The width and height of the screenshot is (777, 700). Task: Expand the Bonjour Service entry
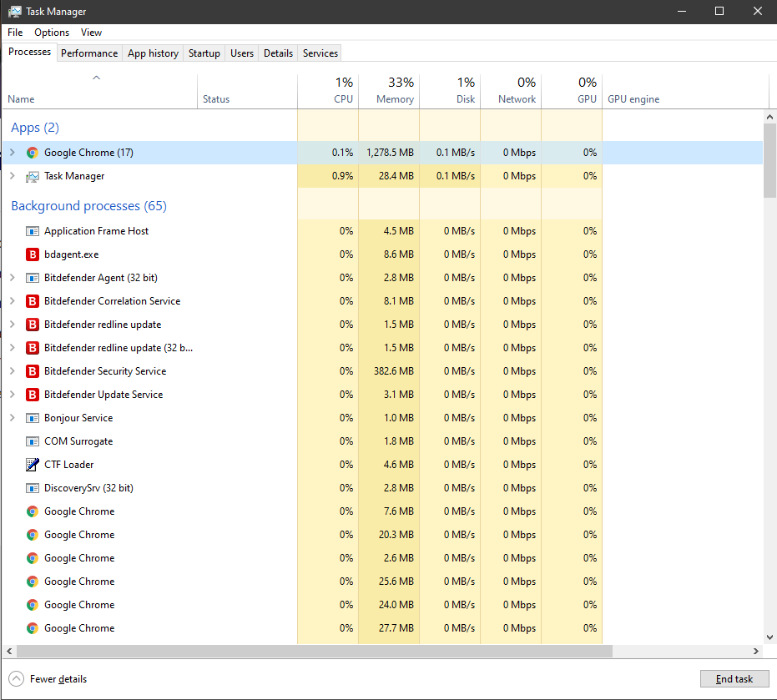click(x=13, y=418)
